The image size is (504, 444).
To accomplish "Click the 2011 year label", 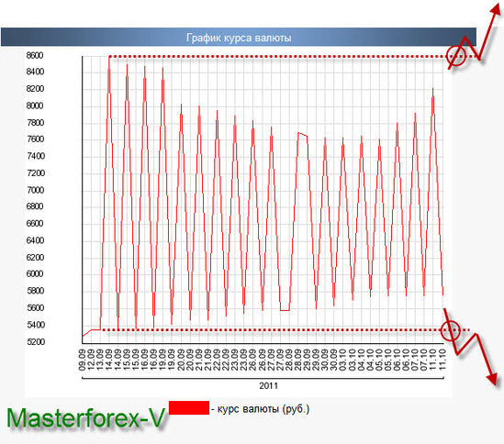I will pyautogui.click(x=268, y=385).
